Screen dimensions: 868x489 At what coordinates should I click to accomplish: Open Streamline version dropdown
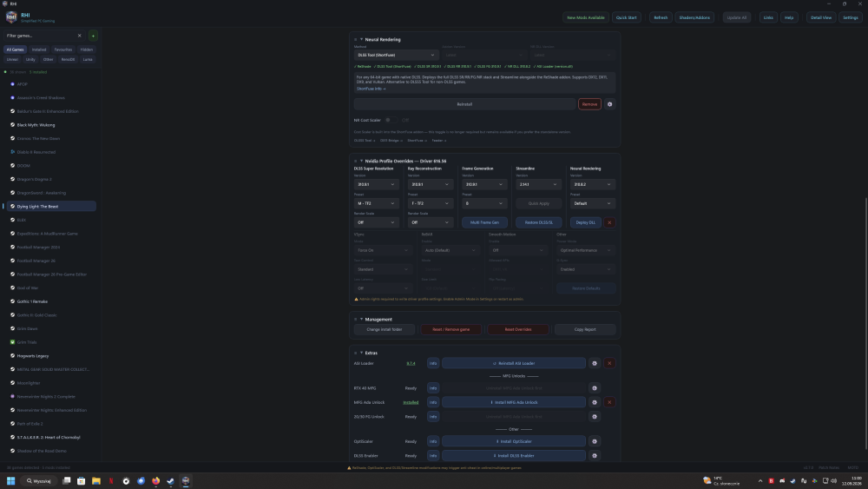(538, 184)
